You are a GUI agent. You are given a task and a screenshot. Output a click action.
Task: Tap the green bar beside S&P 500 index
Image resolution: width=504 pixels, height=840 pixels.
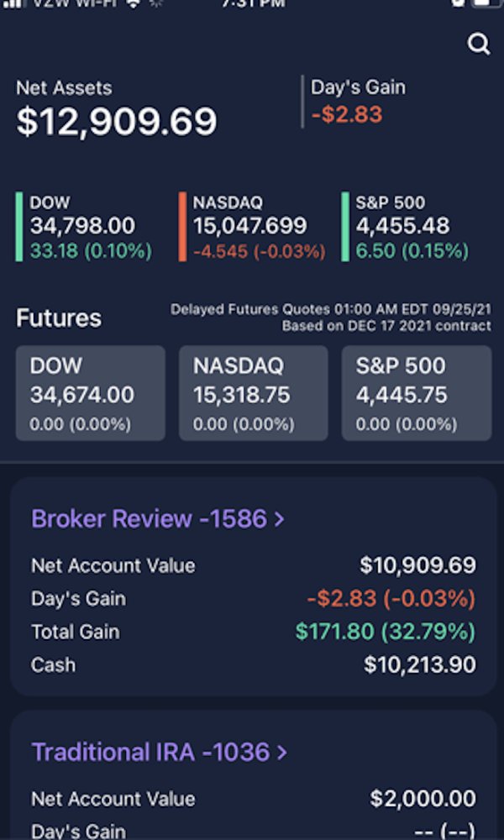pyautogui.click(x=345, y=226)
